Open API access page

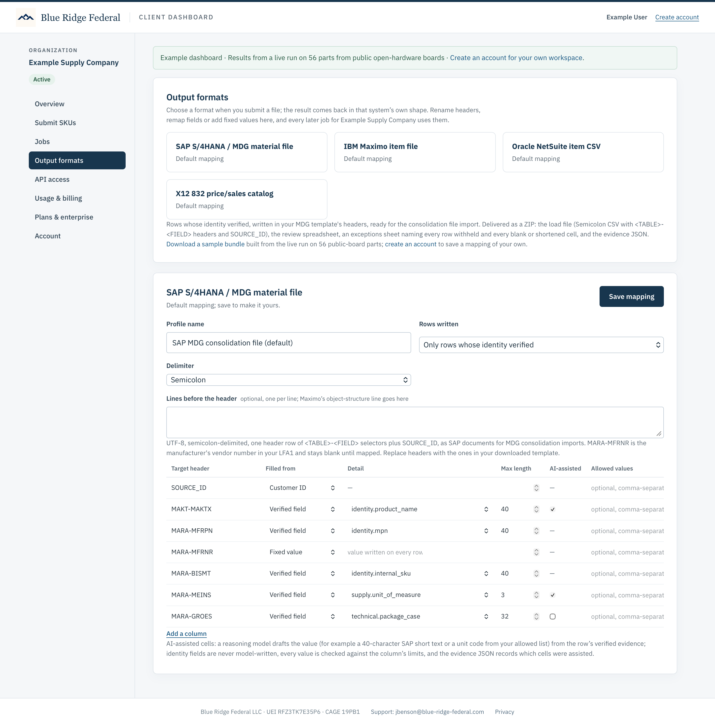click(x=77, y=179)
